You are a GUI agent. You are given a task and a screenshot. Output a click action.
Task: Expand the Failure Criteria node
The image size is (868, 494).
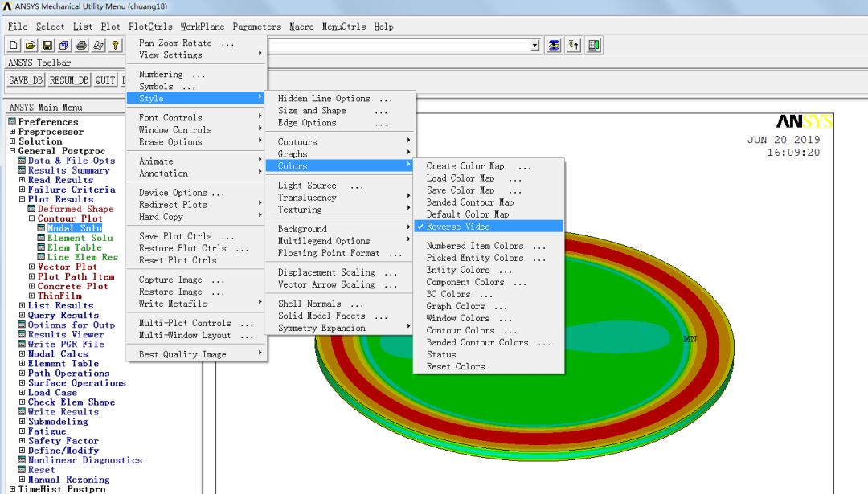(x=23, y=190)
